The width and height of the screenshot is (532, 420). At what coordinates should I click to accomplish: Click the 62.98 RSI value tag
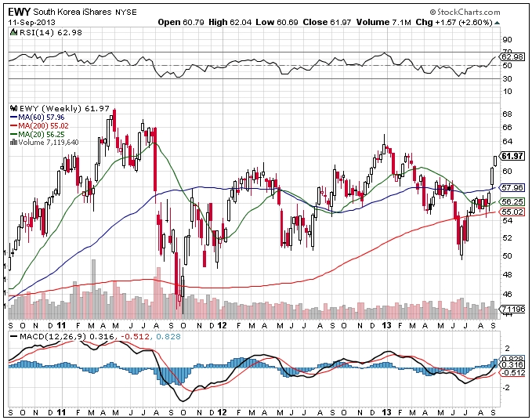[x=512, y=57]
